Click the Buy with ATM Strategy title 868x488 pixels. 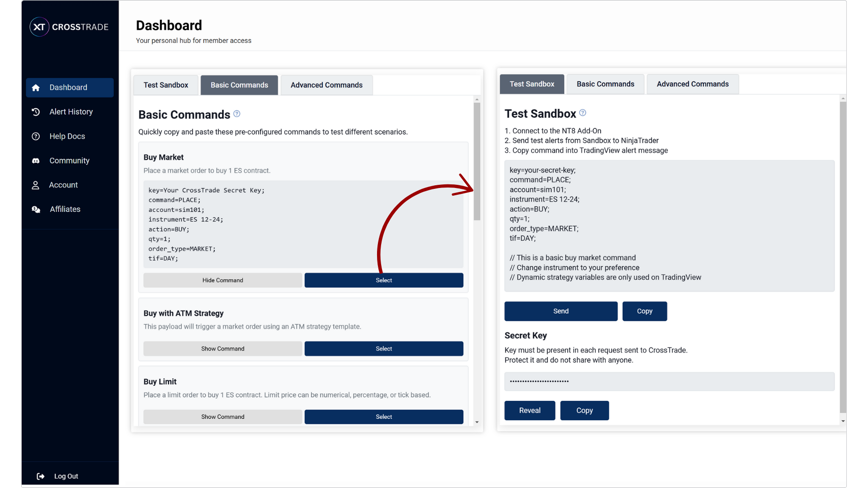point(184,313)
